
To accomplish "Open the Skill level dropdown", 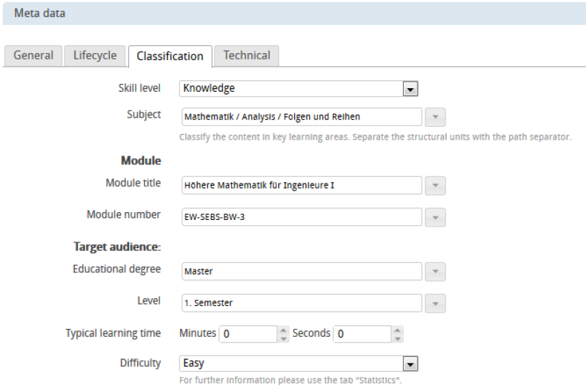I will [x=410, y=89].
